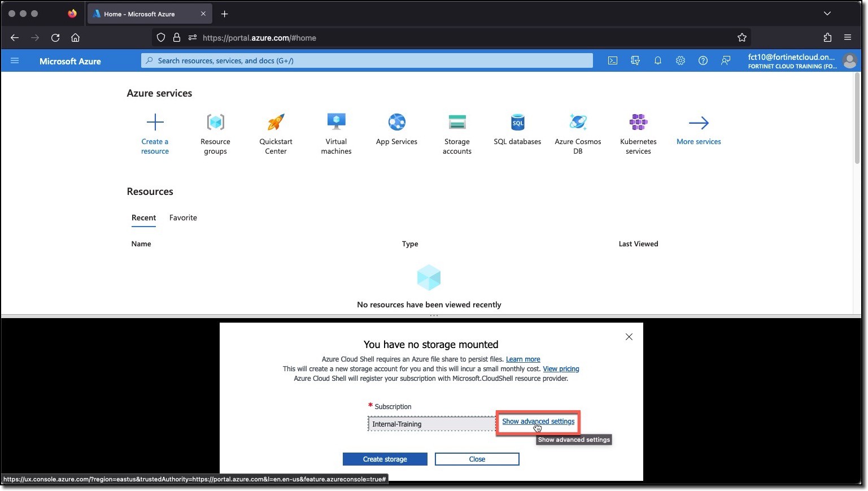The image size is (868, 491).
Task: Switch to the Favorite tab
Action: click(183, 218)
